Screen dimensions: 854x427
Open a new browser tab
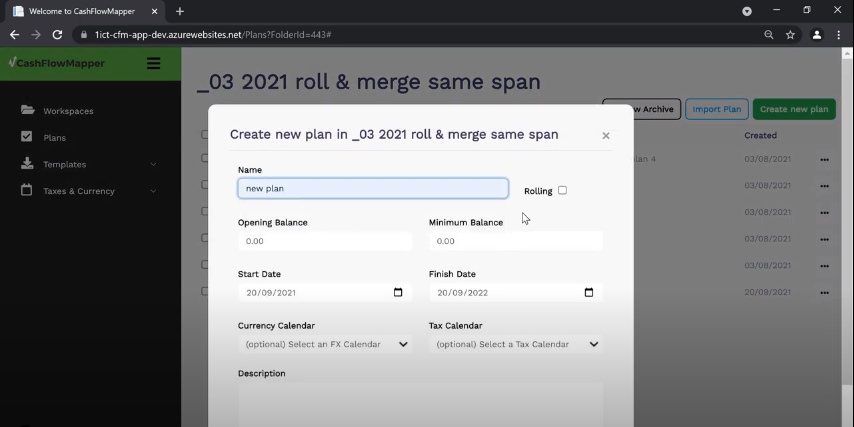coord(180,11)
